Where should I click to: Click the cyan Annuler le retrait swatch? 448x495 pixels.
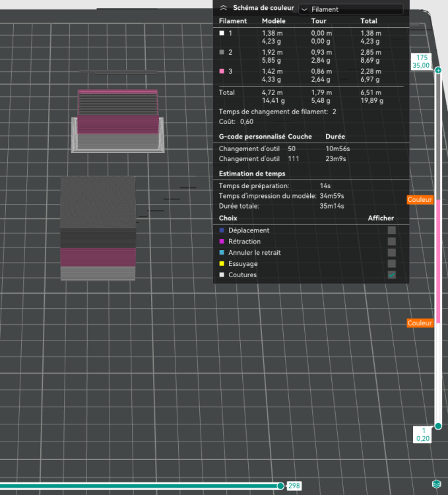click(222, 253)
